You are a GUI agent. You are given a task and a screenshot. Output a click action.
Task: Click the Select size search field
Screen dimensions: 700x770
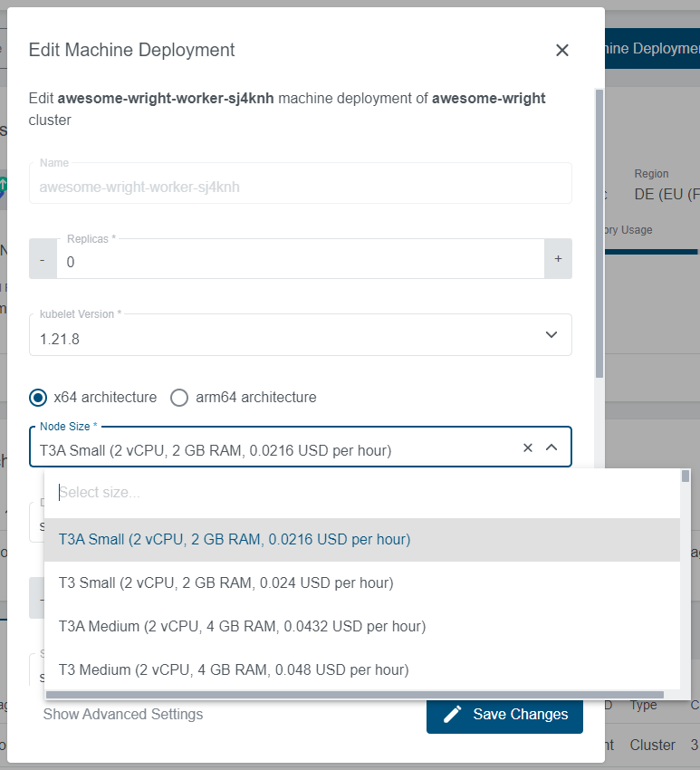pos(362,493)
